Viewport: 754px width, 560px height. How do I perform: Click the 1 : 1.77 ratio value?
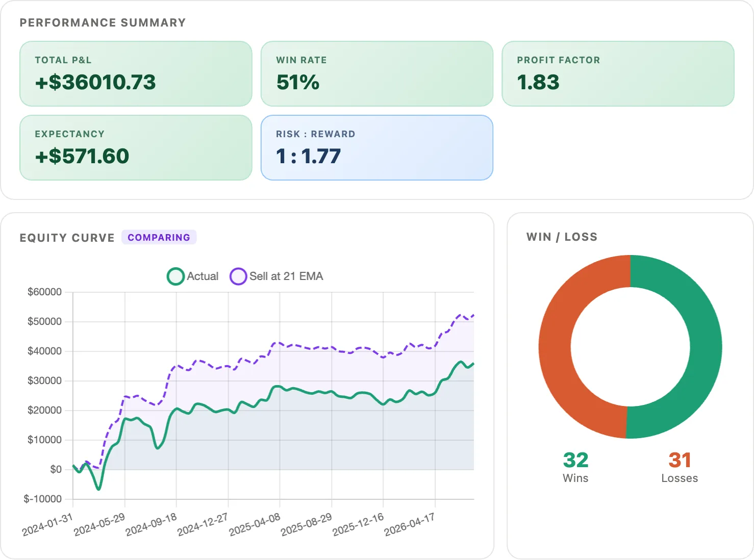coord(309,156)
